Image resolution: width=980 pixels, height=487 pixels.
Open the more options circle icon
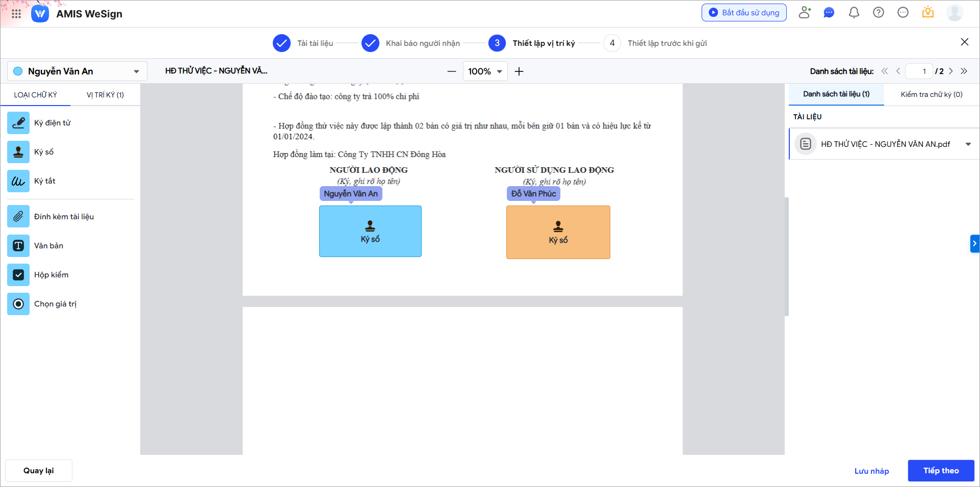pyautogui.click(x=903, y=12)
